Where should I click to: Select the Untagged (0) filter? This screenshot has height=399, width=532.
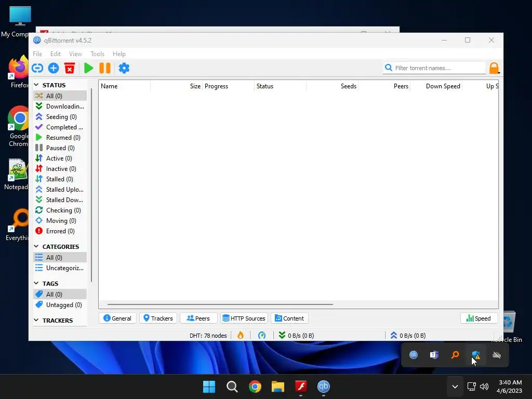pos(60,305)
